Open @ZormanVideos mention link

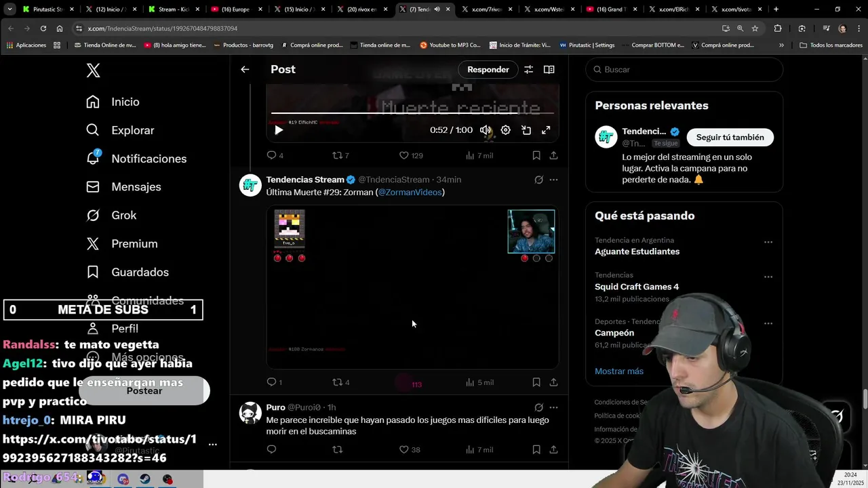pos(410,192)
